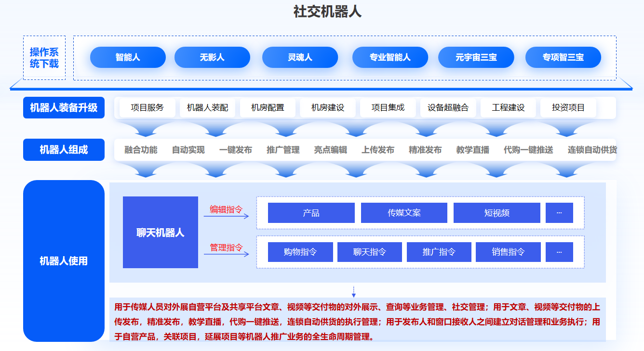Select the 机器人组成 label
Viewport: 644px width, 351px height.
64,150
